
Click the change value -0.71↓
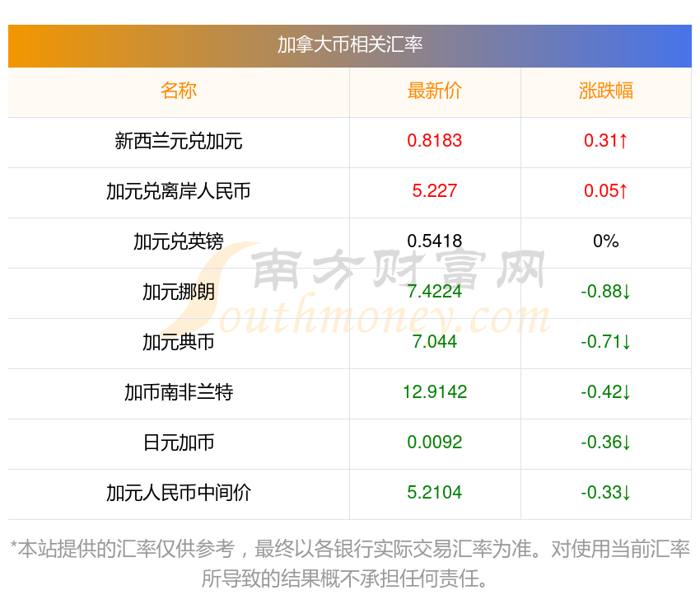pos(606,342)
